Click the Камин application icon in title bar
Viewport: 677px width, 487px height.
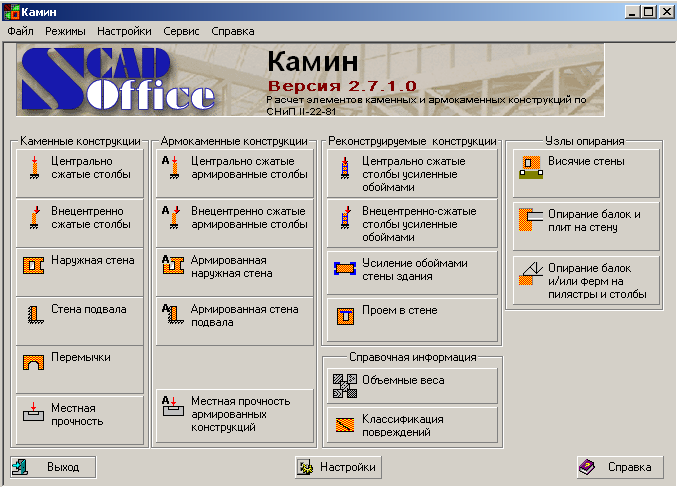(12, 12)
